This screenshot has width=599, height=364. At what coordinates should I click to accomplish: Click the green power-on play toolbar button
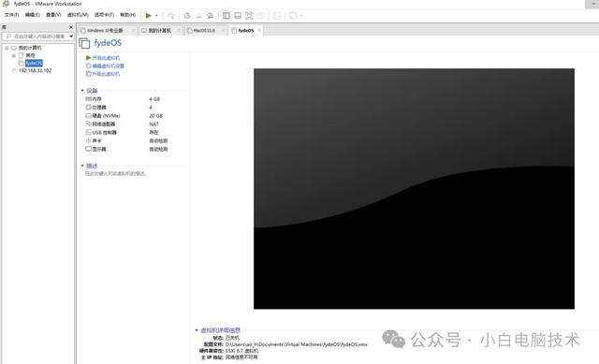pyautogui.click(x=148, y=16)
